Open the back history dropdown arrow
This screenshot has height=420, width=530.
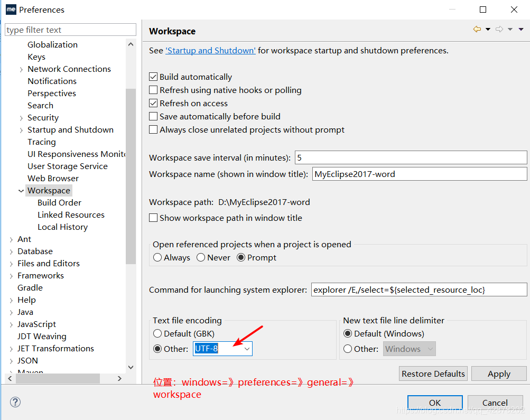(x=488, y=30)
